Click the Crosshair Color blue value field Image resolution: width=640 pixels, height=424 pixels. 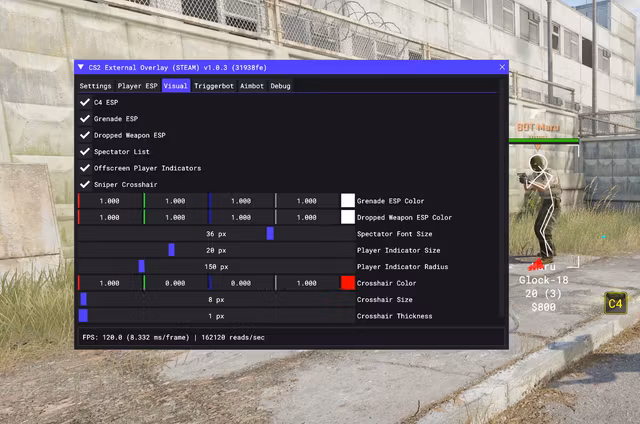(x=241, y=283)
